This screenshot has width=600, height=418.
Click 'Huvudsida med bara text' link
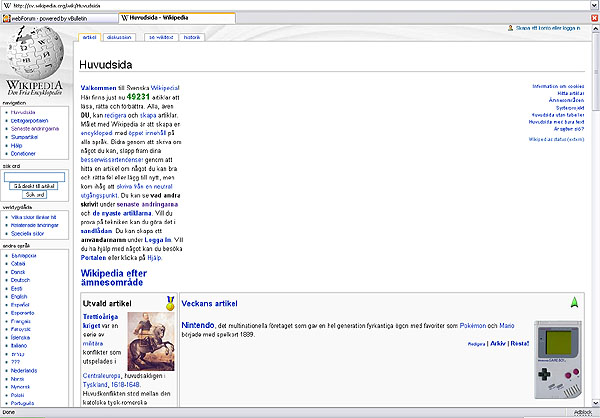pyautogui.click(x=556, y=122)
